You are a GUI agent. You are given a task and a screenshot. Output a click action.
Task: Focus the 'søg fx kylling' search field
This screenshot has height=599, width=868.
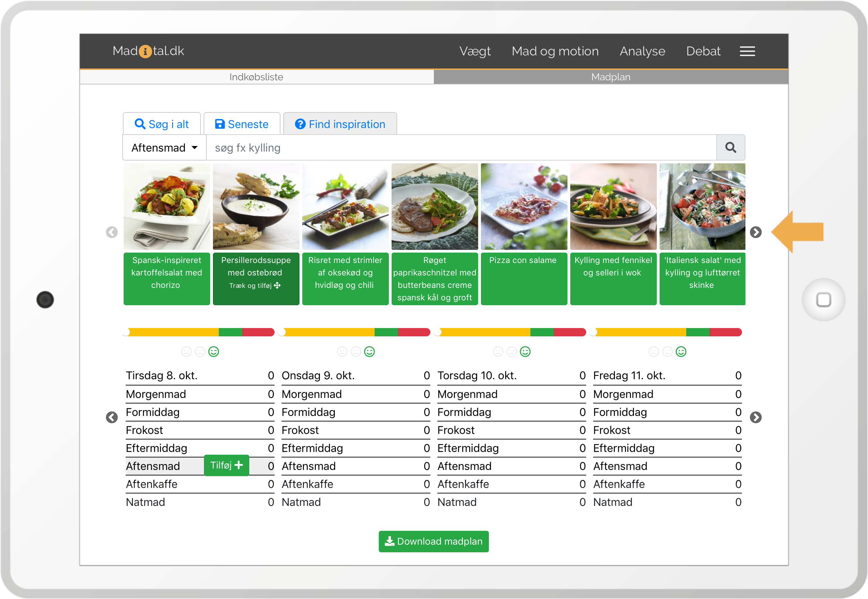[462, 147]
